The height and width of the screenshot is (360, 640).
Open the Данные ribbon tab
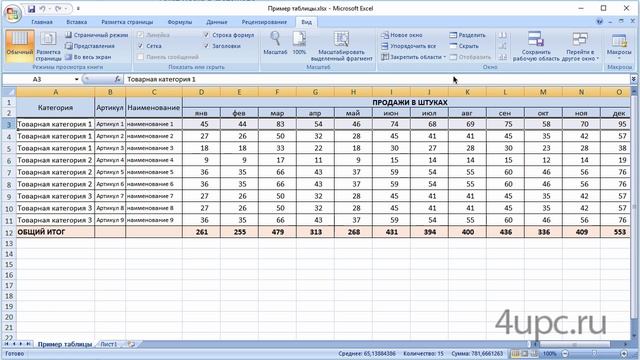217,22
